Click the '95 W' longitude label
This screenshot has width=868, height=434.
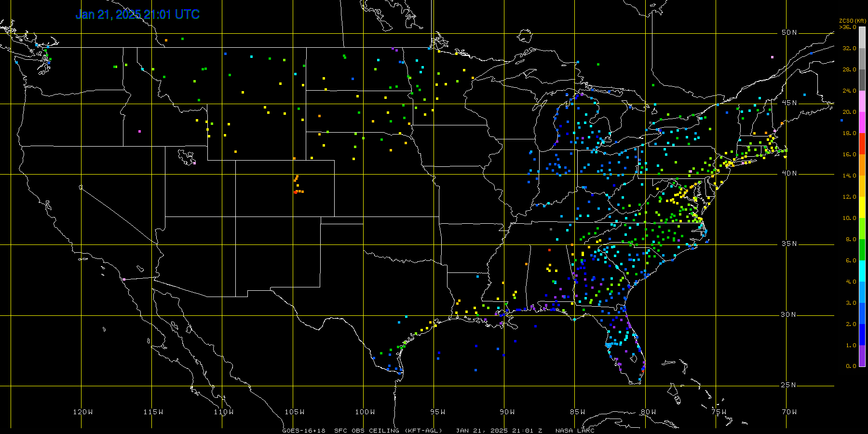(x=438, y=412)
